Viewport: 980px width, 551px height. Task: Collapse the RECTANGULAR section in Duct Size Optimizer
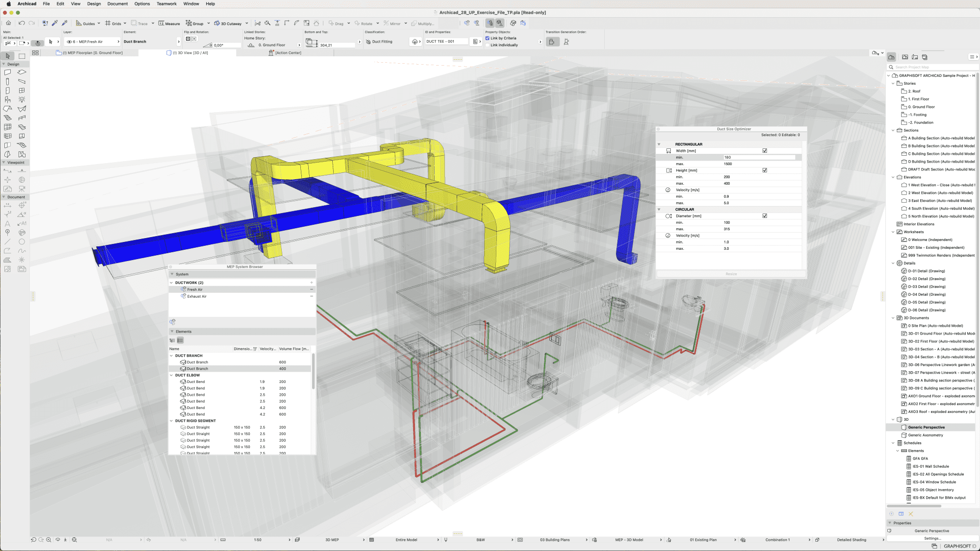tap(659, 144)
